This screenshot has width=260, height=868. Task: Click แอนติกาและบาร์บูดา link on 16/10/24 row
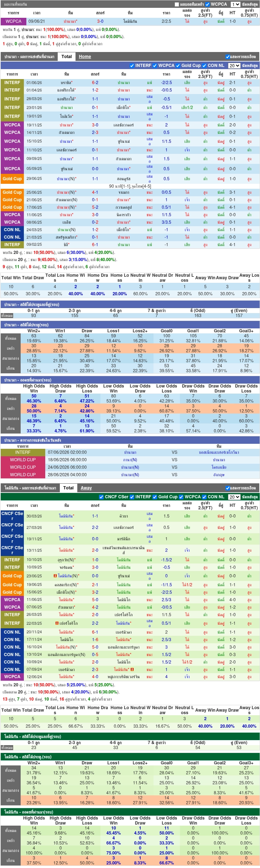click(x=124, y=647)
